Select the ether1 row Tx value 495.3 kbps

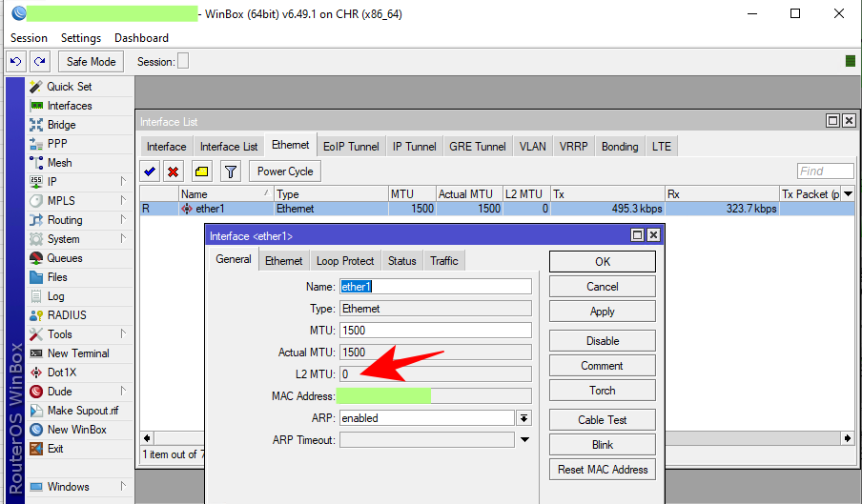point(637,209)
